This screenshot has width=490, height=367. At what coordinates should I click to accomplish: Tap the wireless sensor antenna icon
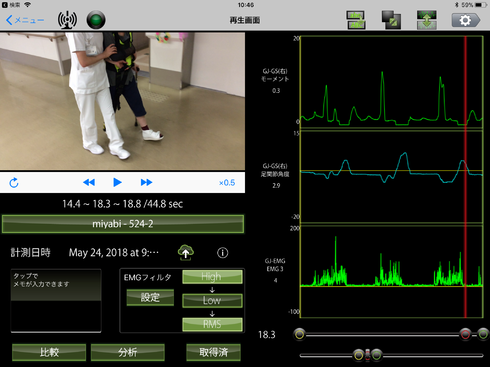67,20
